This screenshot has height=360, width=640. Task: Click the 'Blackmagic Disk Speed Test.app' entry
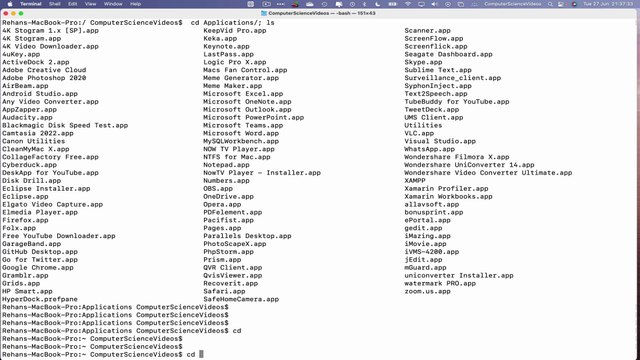point(65,125)
